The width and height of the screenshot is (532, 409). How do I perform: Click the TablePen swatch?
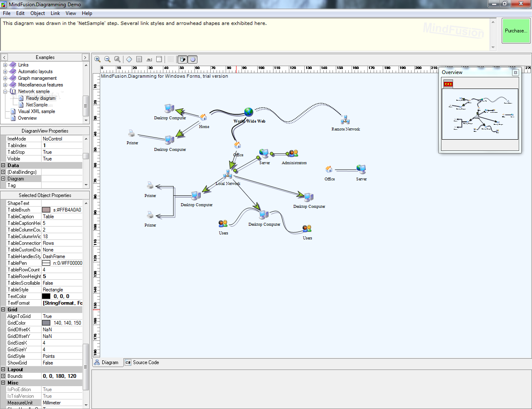(x=46, y=263)
